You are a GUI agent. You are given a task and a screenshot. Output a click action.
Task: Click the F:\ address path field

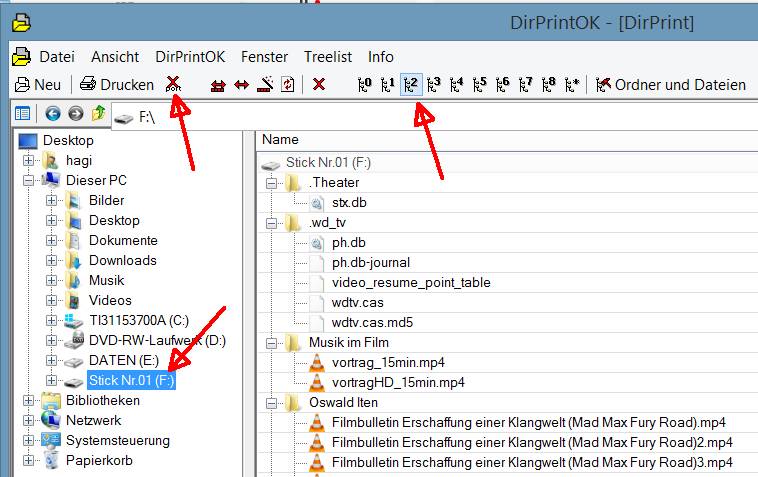(x=434, y=116)
